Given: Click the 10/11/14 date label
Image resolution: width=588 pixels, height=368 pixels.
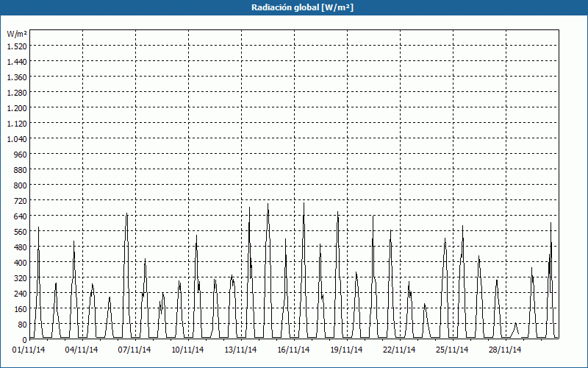Looking at the screenshot, I should click(x=187, y=350).
